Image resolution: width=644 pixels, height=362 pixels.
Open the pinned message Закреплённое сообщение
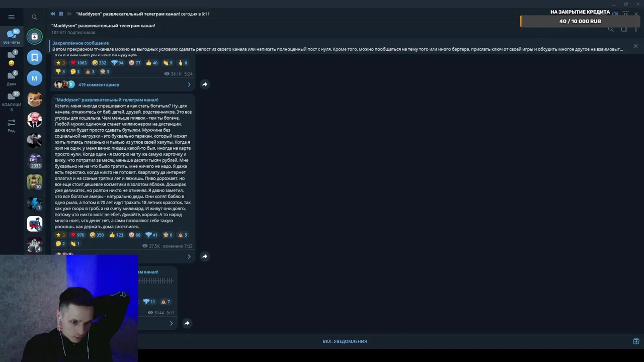338,46
